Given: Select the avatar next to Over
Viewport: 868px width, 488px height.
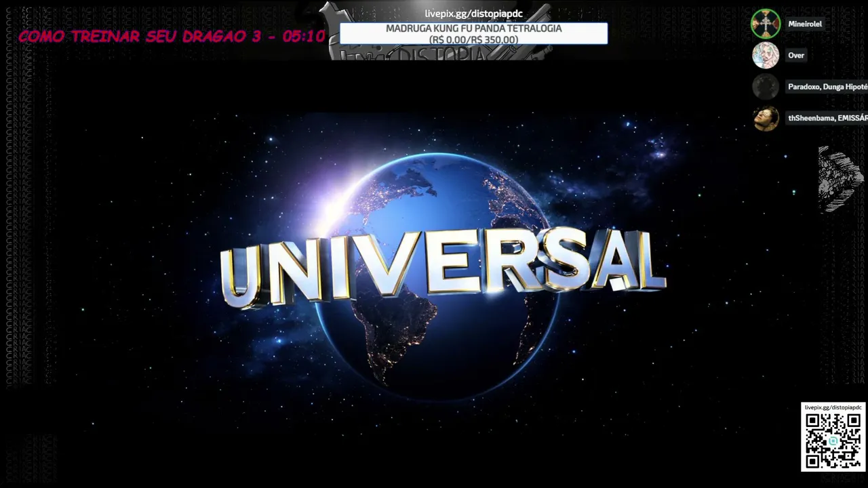Looking at the screenshot, I should coord(766,56).
